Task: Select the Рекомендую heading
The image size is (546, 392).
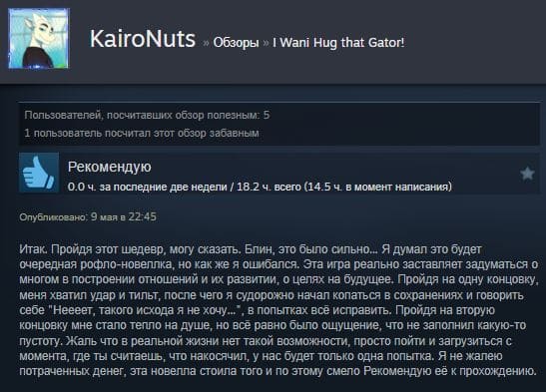Action: coord(110,167)
